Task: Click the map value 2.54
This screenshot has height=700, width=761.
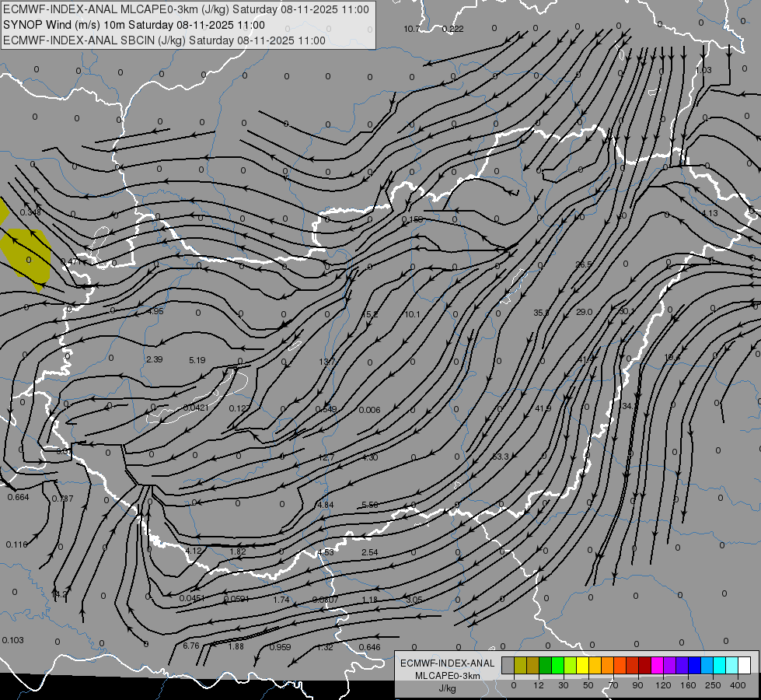Action: click(x=370, y=552)
